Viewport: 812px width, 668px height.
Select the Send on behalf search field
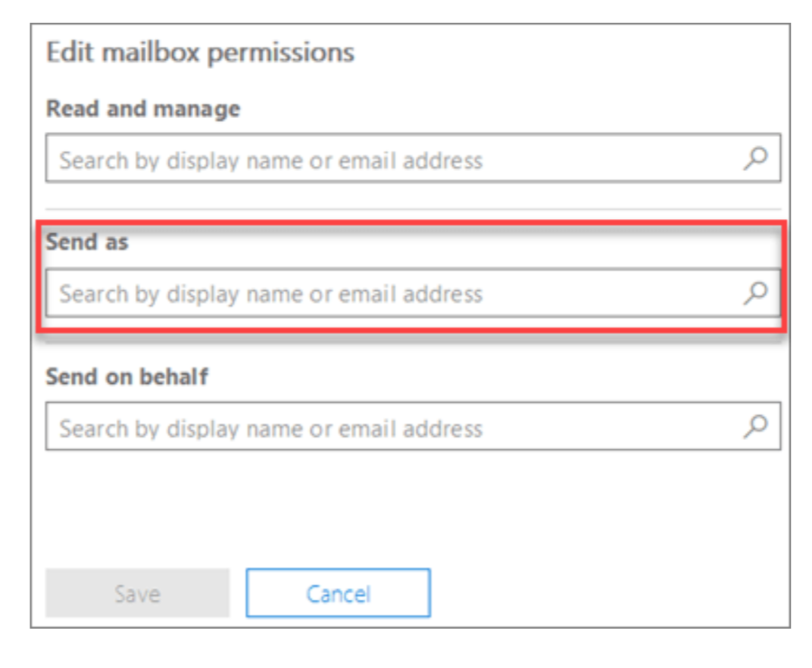point(413,426)
